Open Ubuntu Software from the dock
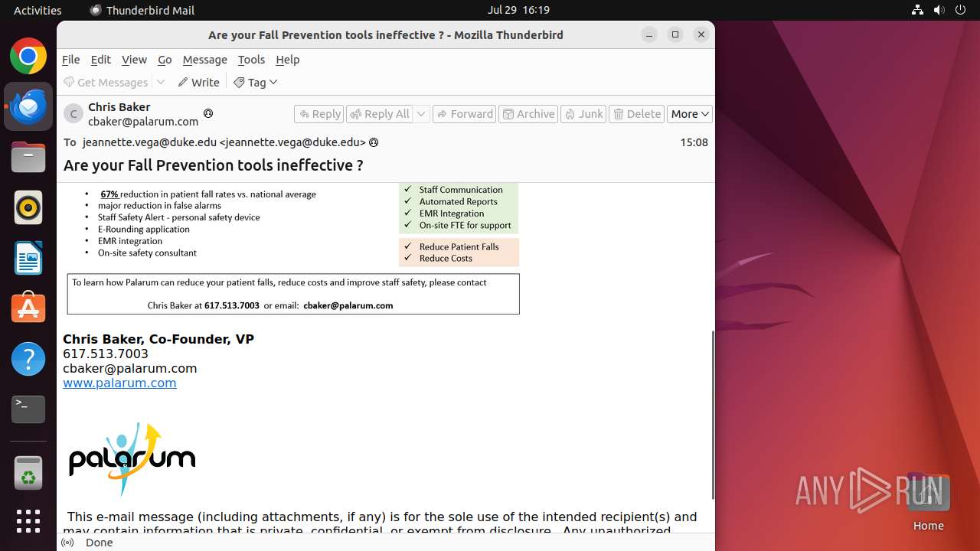This screenshot has height=551, width=980. 28,308
